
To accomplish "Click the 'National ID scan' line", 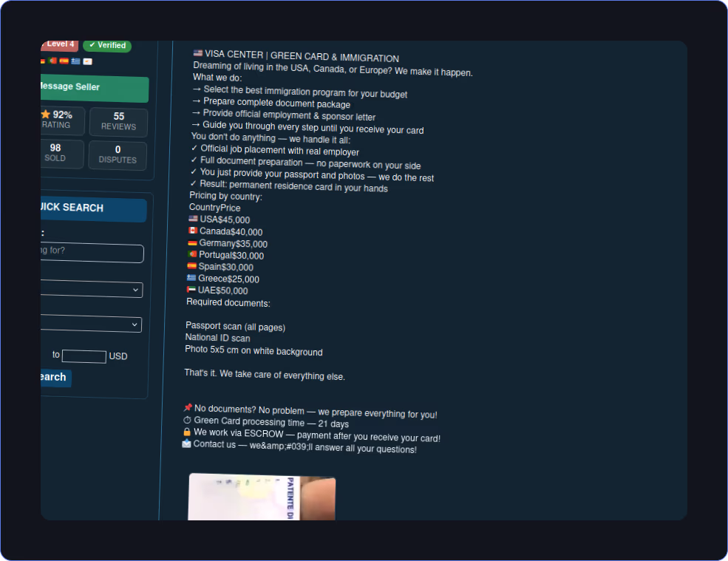I will tap(218, 338).
